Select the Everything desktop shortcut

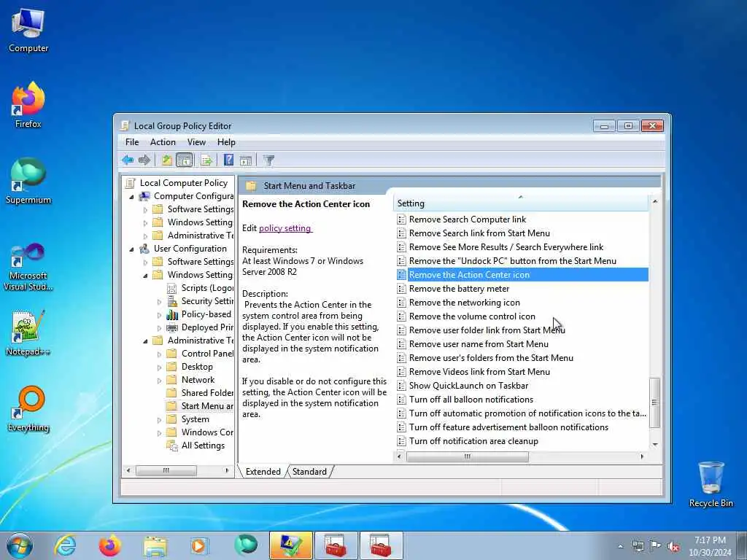(28, 409)
